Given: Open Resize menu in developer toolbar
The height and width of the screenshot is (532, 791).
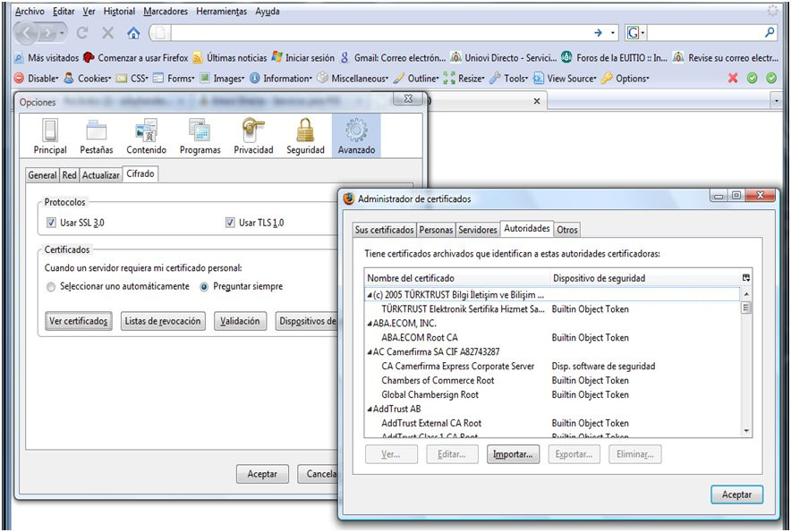Looking at the screenshot, I should tap(464, 78).
